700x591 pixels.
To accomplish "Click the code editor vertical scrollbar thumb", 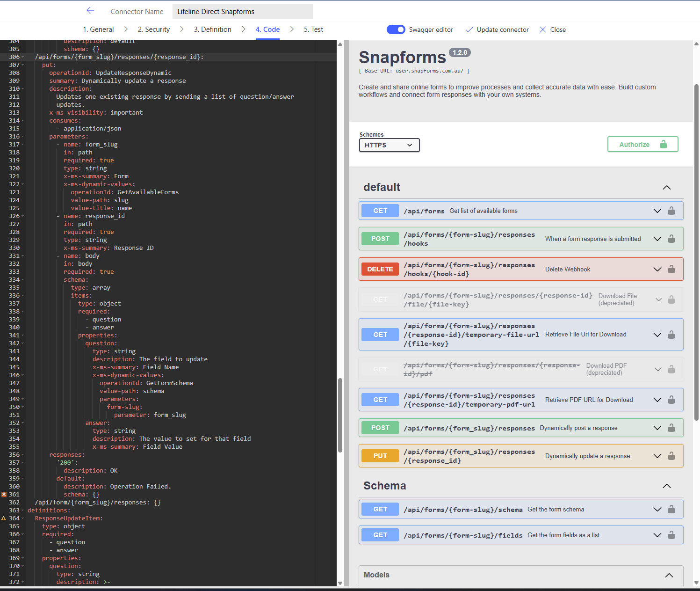I will [340, 415].
